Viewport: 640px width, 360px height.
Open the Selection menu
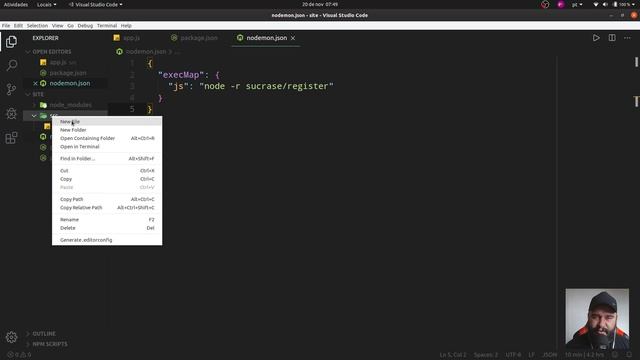(x=38, y=26)
